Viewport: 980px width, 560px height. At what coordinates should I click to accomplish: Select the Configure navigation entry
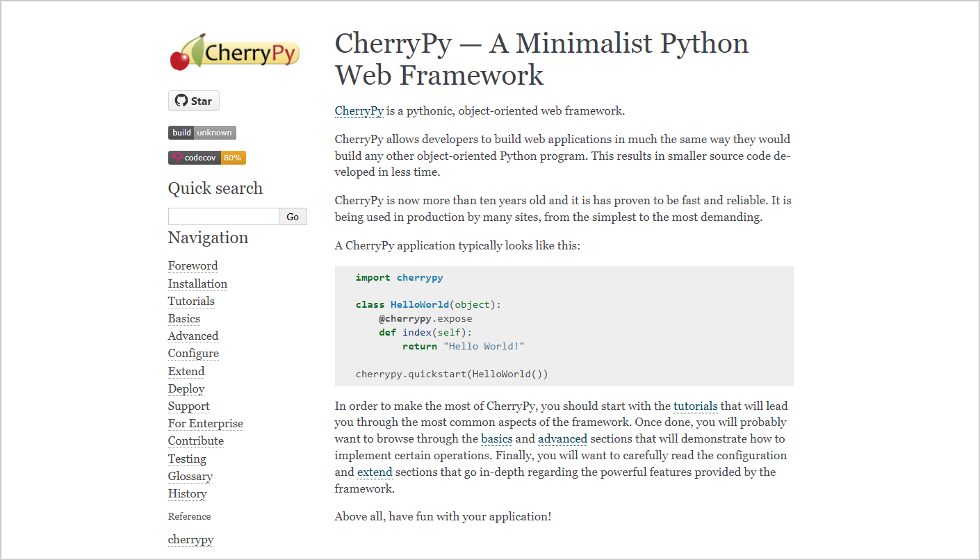193,353
